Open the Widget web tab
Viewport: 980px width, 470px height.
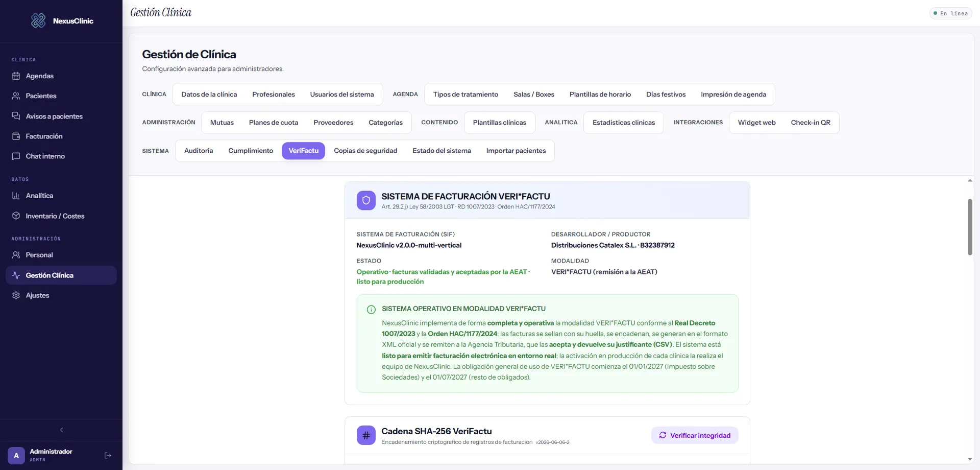coord(756,123)
